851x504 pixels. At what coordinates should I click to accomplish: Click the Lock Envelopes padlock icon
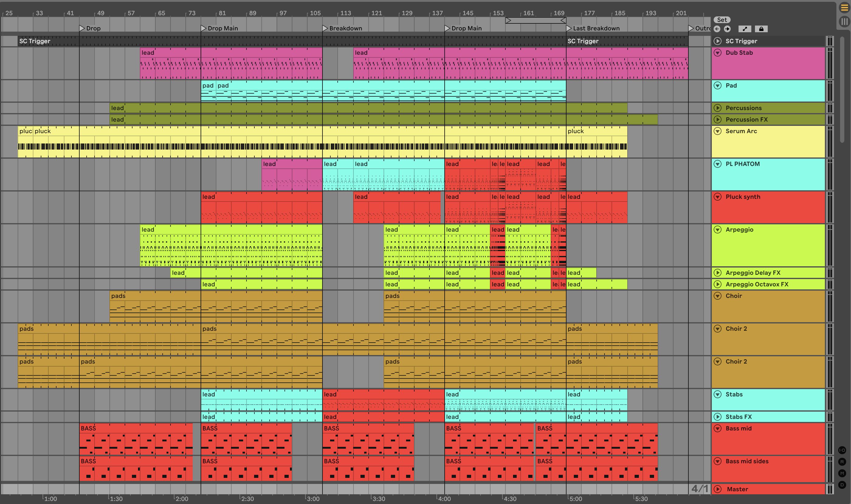tap(761, 29)
